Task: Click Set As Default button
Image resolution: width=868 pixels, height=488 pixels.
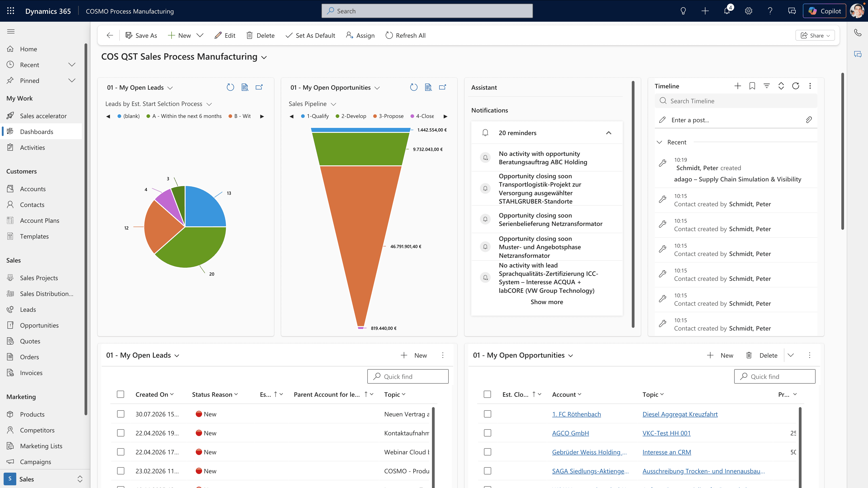Action: (310, 35)
